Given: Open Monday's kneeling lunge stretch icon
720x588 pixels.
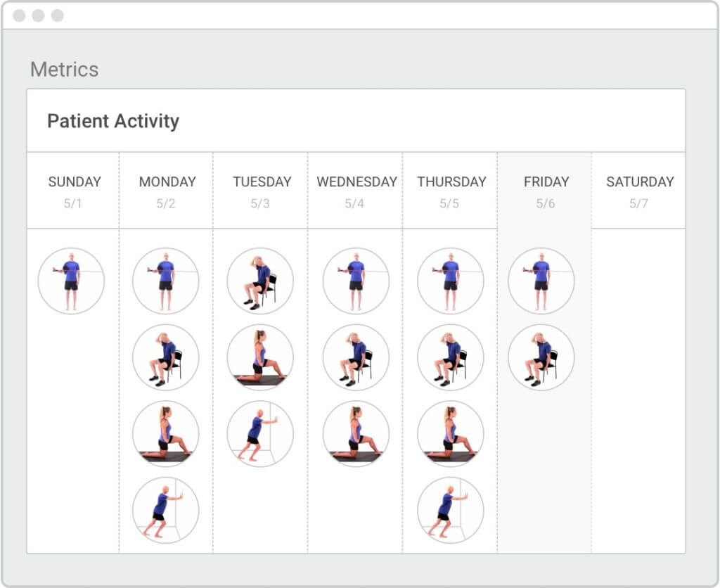Looking at the screenshot, I should click(x=166, y=434).
